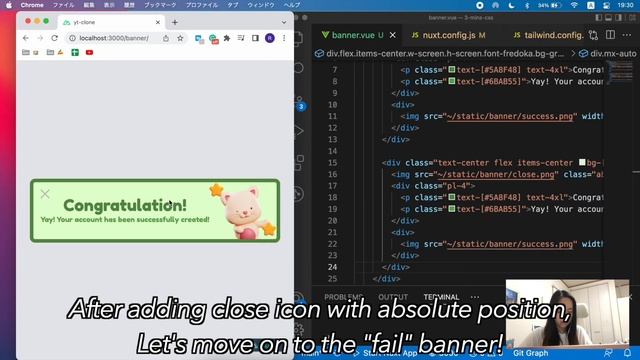Open the Apple menu
The height and width of the screenshot is (360, 640).
click(9, 5)
